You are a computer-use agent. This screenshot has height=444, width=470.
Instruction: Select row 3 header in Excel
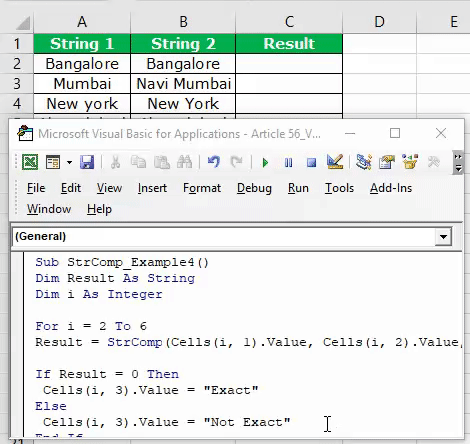pyautogui.click(x=17, y=84)
